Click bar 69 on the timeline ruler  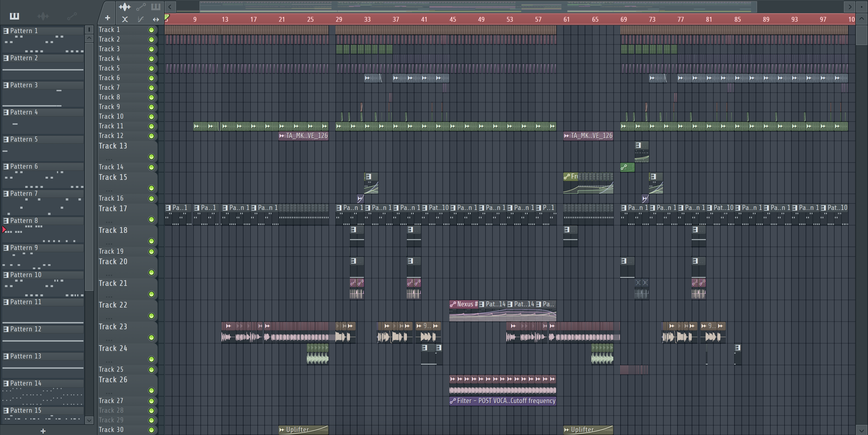coord(624,19)
